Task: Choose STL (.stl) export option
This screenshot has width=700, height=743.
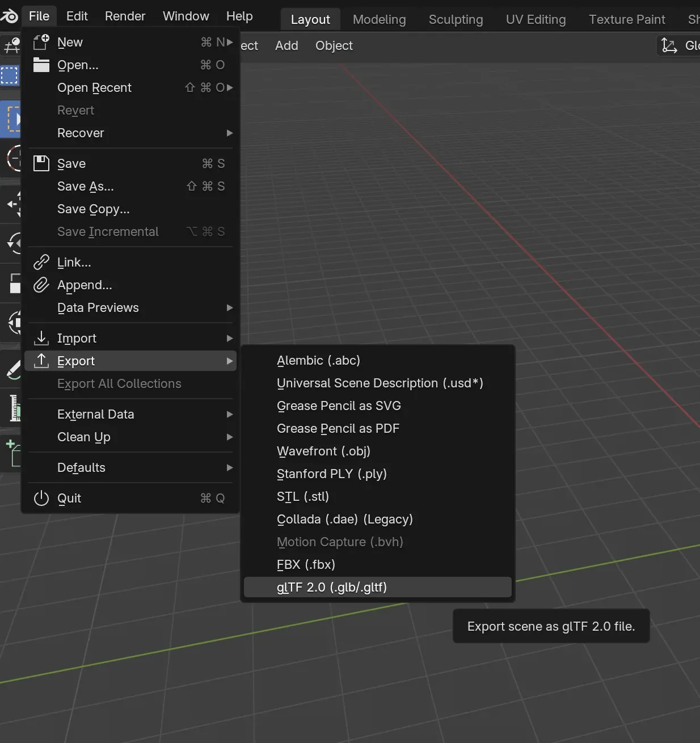Action: pos(378,496)
